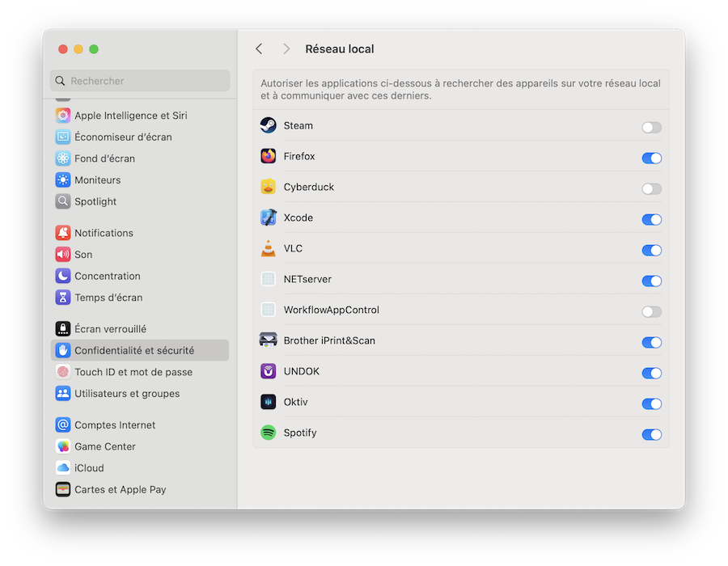The image size is (728, 566).
Task: Click the UNDOK app icon
Action: [269, 371]
